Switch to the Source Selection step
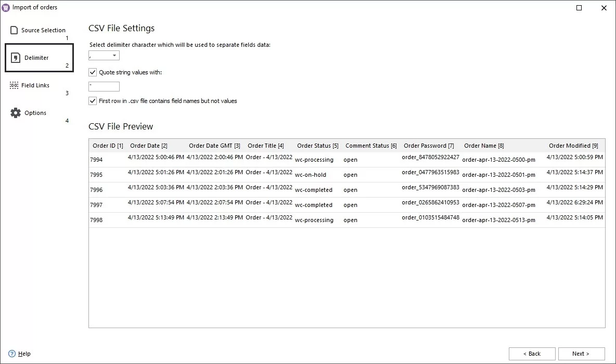The image size is (616, 364). pyautogui.click(x=43, y=30)
